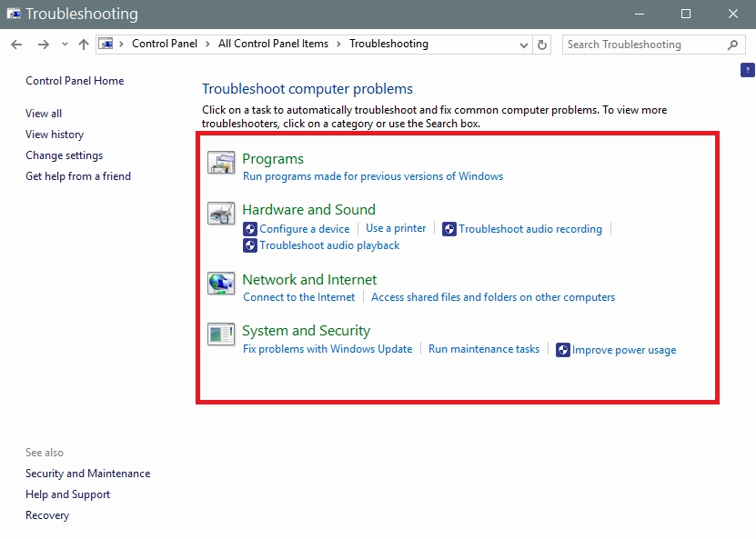
Task: Click the Hardware and Sound category icon
Action: pos(221,214)
